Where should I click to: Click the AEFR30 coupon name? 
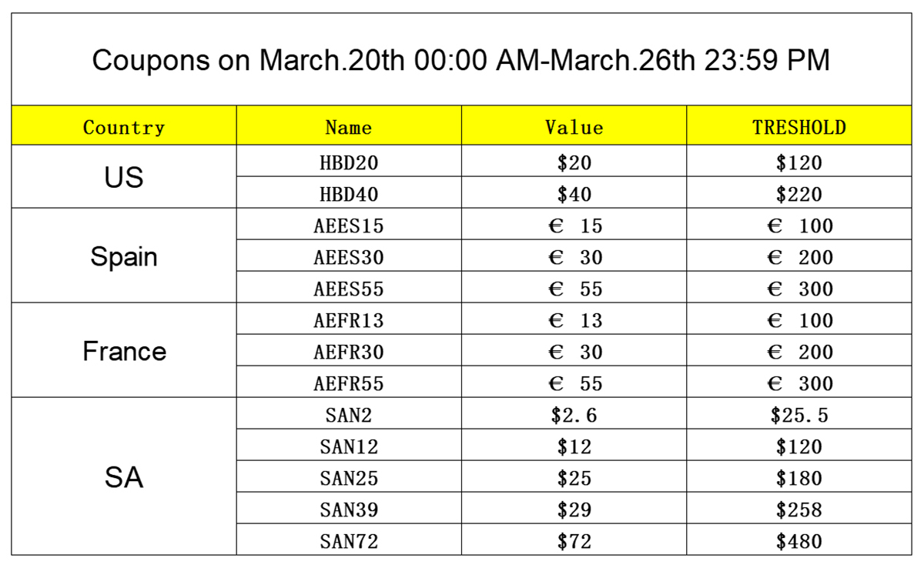349,352
